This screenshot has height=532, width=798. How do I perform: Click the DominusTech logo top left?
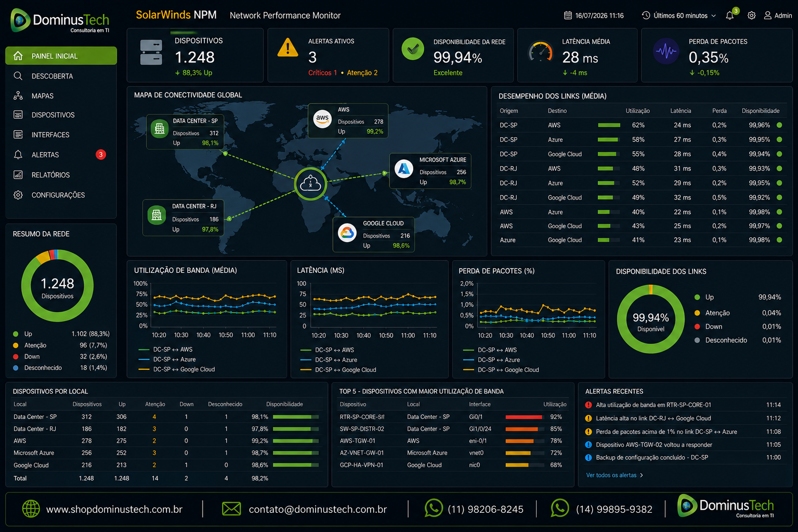(x=60, y=21)
